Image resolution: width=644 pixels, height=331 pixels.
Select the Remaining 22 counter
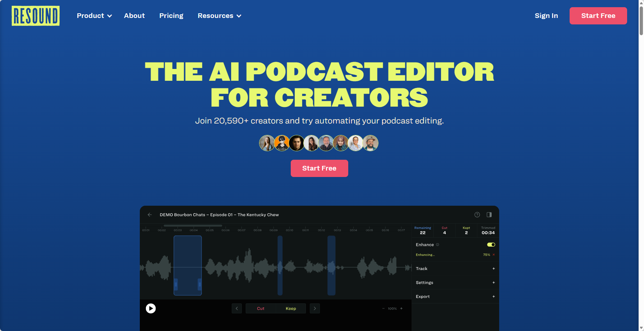[423, 230]
